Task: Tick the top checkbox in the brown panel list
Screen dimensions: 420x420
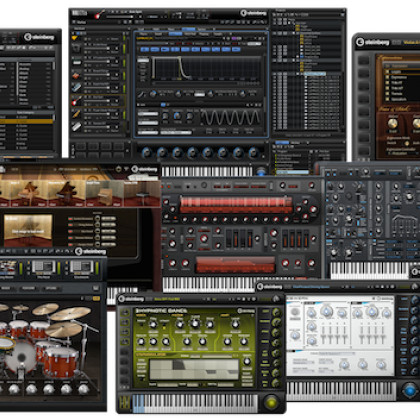Action: 388,72
